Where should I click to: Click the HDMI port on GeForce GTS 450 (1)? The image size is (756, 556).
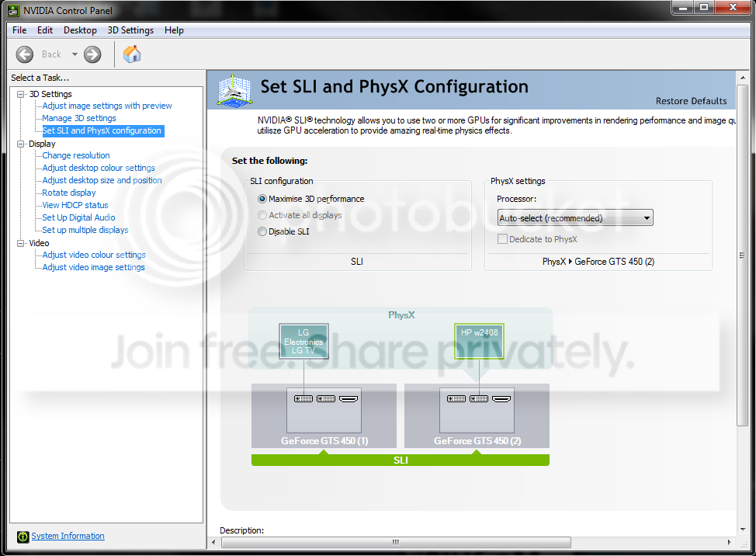click(x=348, y=399)
